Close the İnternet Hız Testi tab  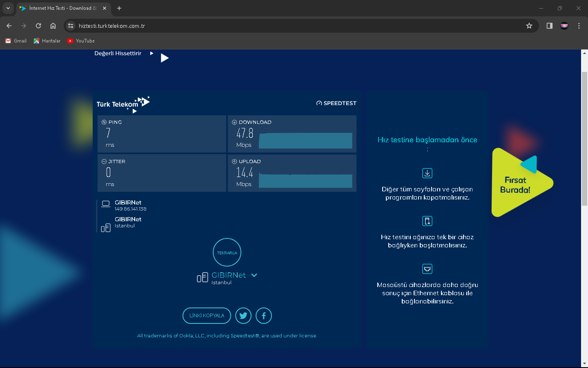click(x=105, y=8)
